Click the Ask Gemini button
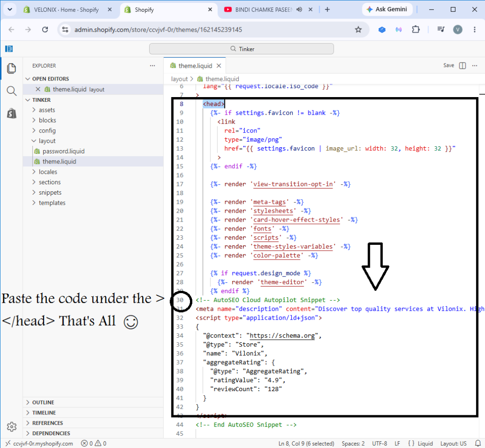This screenshot has width=485, height=448. (x=387, y=9)
